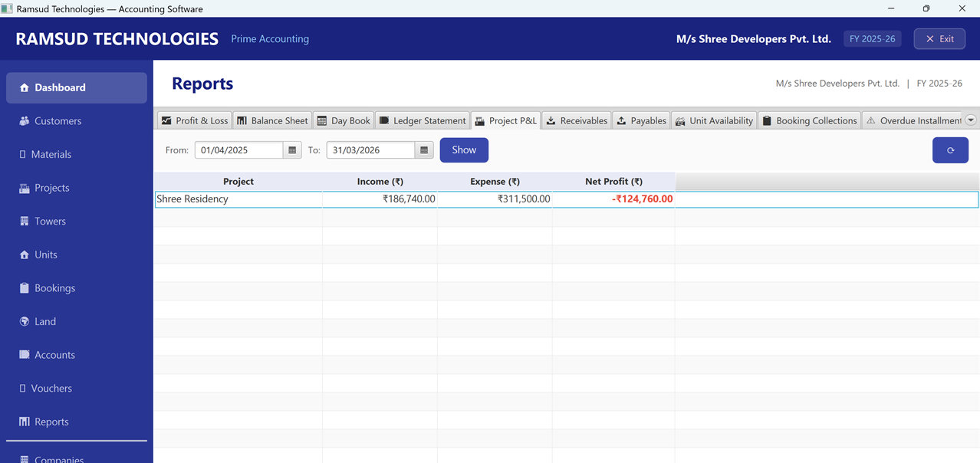This screenshot has width=980, height=463.
Task: Select the Shree Residency project cell
Action: 238,199
